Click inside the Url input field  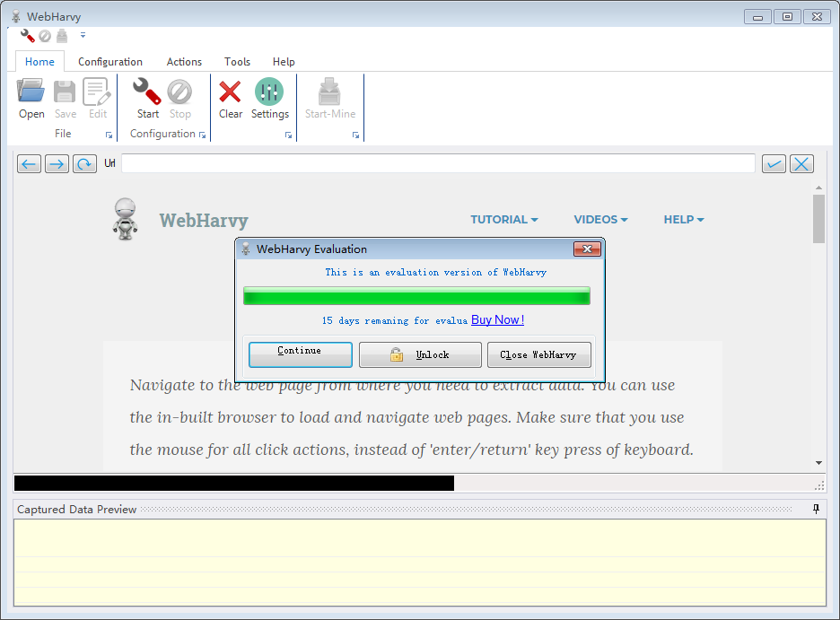[438, 163]
